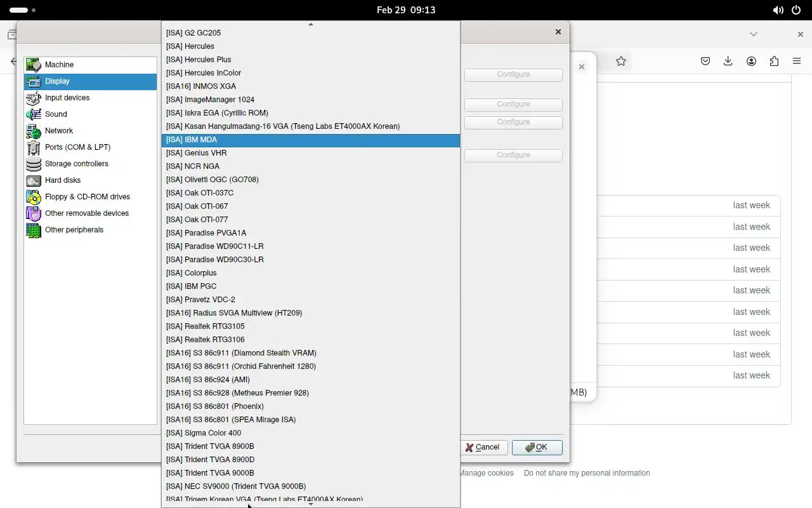Click the Floppy & CD-ROM drives icon
Screen dimensions: 812x508
[x=34, y=197]
